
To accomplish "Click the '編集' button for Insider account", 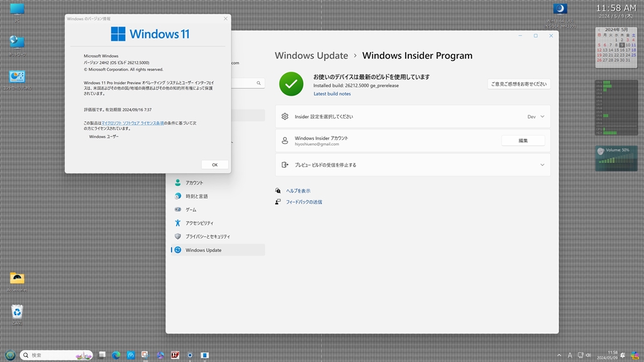I will click(523, 141).
